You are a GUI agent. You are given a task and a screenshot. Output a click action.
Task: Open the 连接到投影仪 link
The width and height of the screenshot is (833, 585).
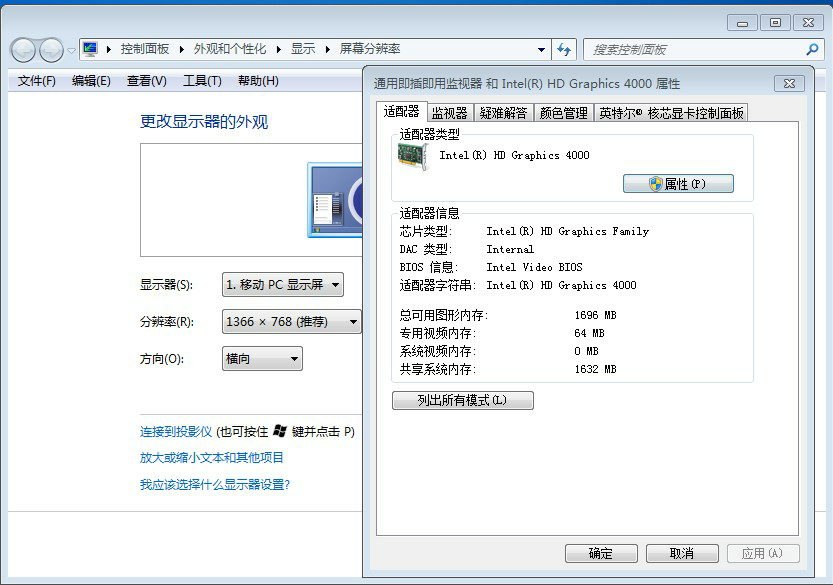point(176,431)
